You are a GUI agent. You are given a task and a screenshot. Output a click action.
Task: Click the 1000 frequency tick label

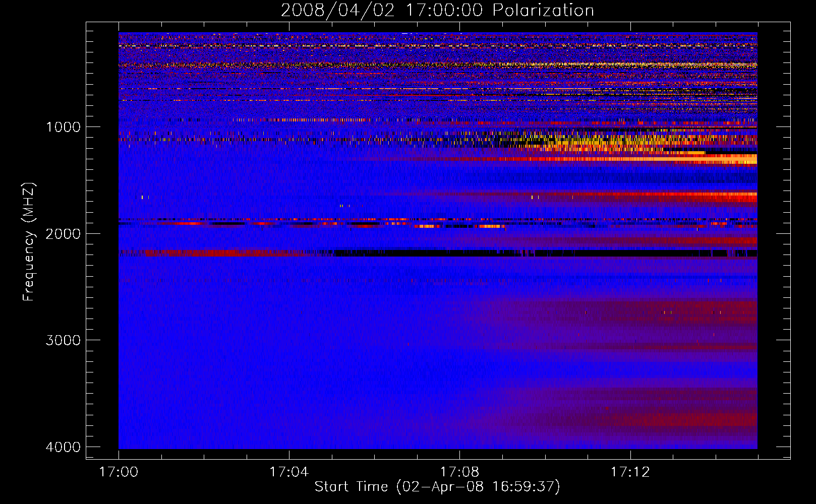(x=63, y=127)
